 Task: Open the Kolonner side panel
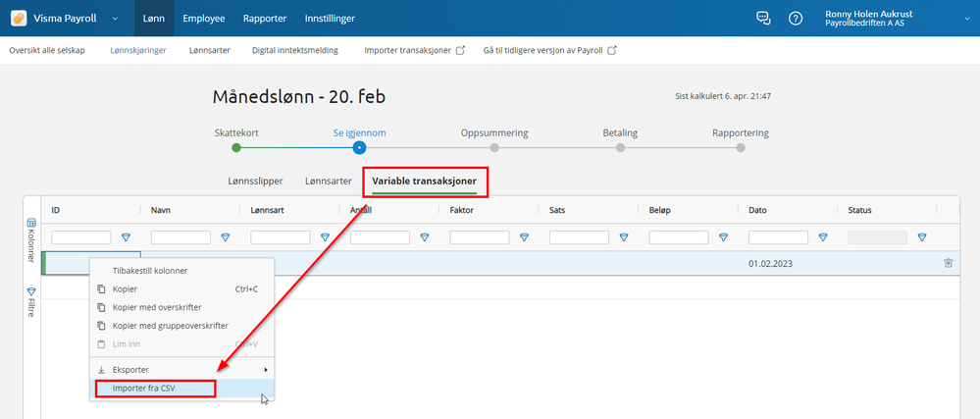31,240
